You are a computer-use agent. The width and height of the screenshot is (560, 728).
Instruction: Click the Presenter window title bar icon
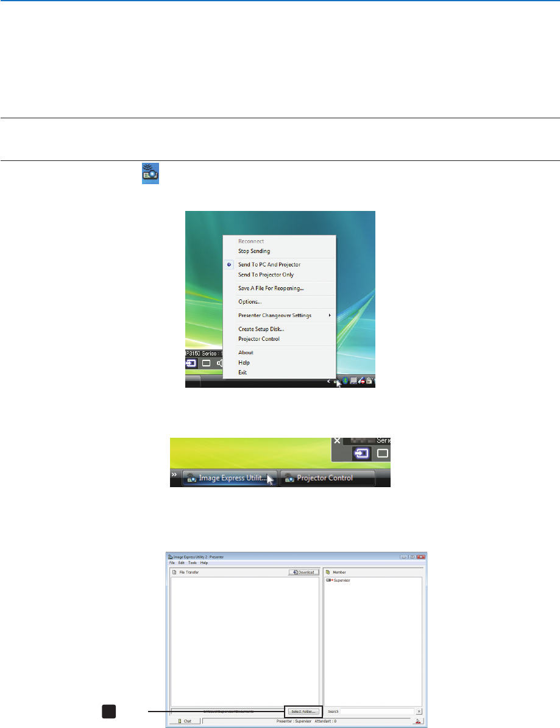pyautogui.click(x=170, y=557)
